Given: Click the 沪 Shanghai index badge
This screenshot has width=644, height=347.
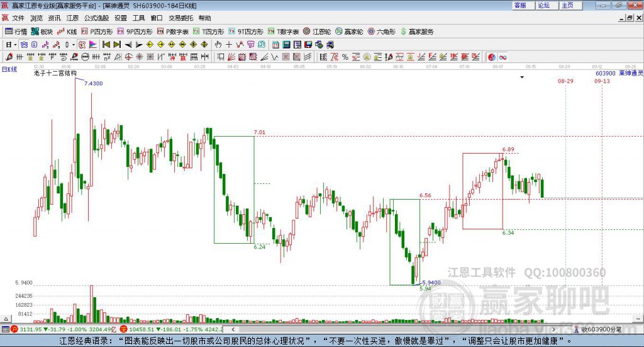Looking at the screenshot, I should pyautogui.click(x=14, y=329).
